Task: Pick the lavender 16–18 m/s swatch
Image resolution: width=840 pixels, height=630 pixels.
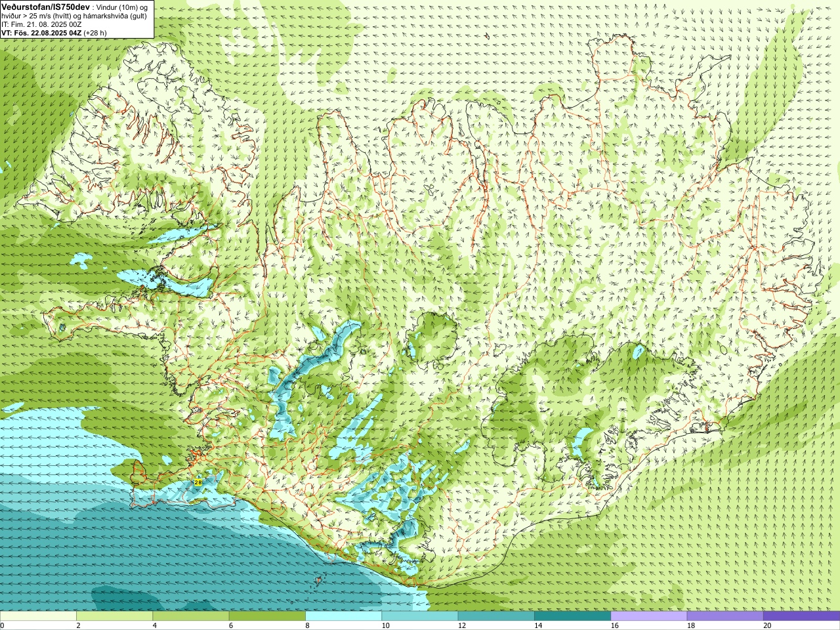Action: (648, 616)
